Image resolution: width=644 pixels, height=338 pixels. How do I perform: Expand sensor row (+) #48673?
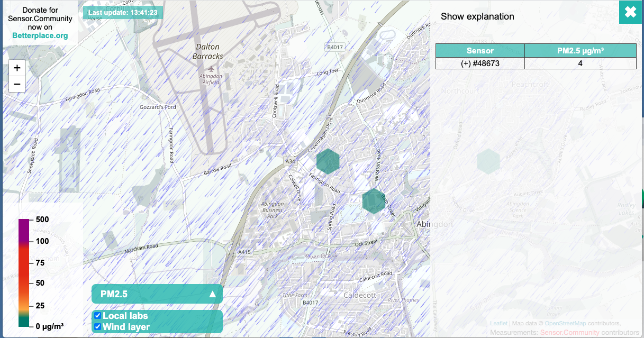pyautogui.click(x=480, y=63)
